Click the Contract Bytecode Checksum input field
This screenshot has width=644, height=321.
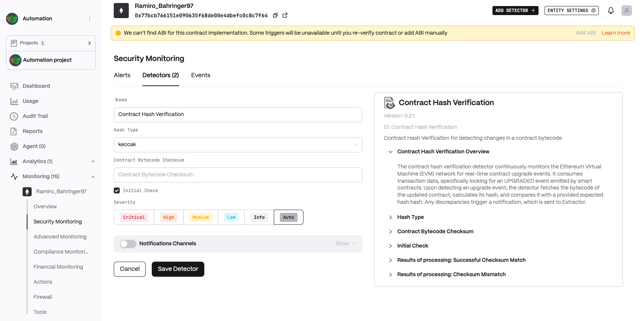pos(238,175)
